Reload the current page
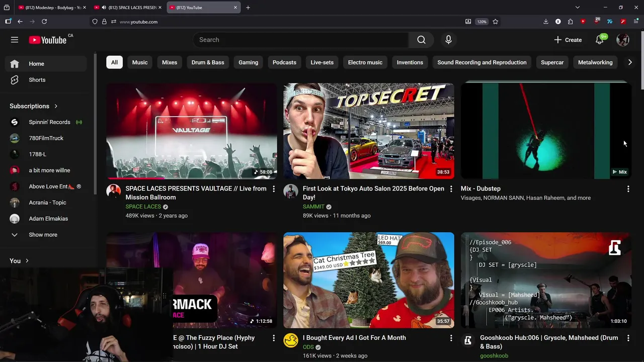 (44, 22)
